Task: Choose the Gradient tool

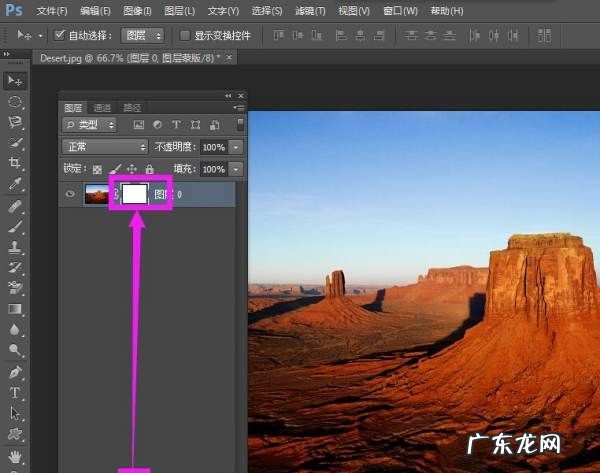Action: pos(15,309)
